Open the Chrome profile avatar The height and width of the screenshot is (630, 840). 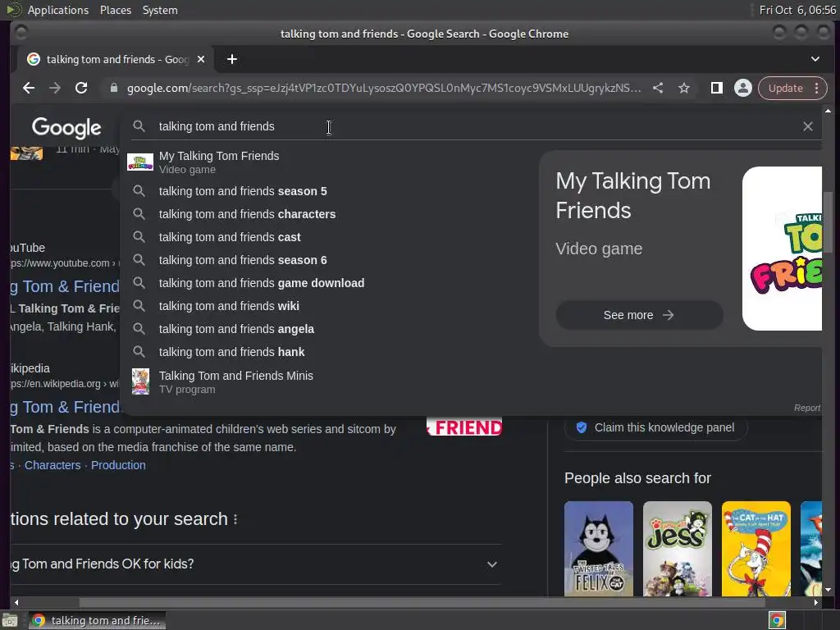pos(742,89)
